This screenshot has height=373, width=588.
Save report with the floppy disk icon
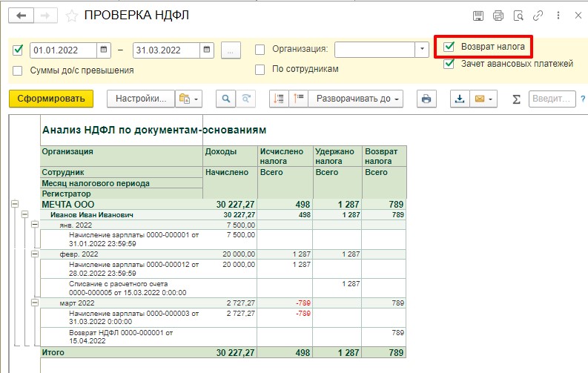(x=478, y=16)
